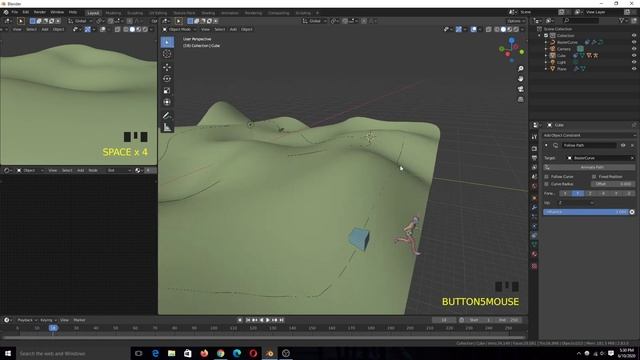Switch to the Modeling workspace tab
Screen dimensions: 640x360
pyautogui.click(x=113, y=13)
